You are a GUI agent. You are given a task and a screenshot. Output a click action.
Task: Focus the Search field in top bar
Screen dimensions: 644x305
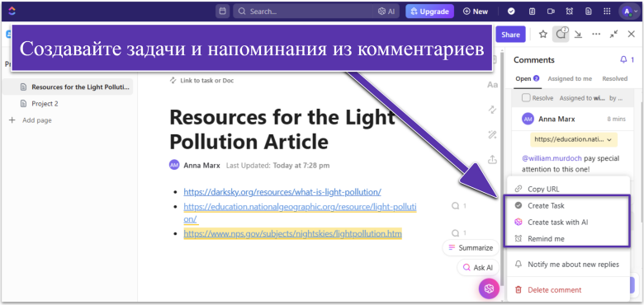tap(304, 12)
